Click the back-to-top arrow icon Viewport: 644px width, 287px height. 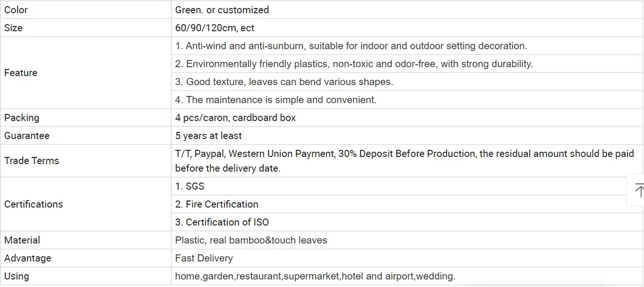tap(638, 190)
